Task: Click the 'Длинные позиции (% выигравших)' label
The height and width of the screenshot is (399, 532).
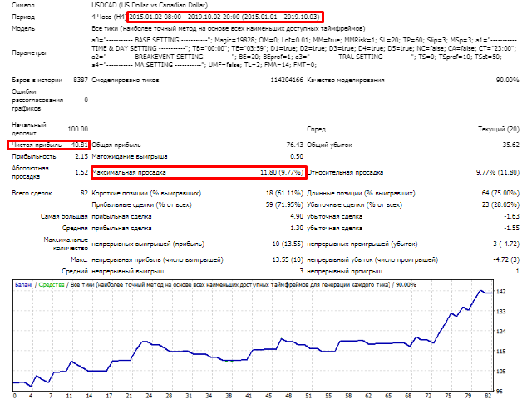Action: point(361,194)
